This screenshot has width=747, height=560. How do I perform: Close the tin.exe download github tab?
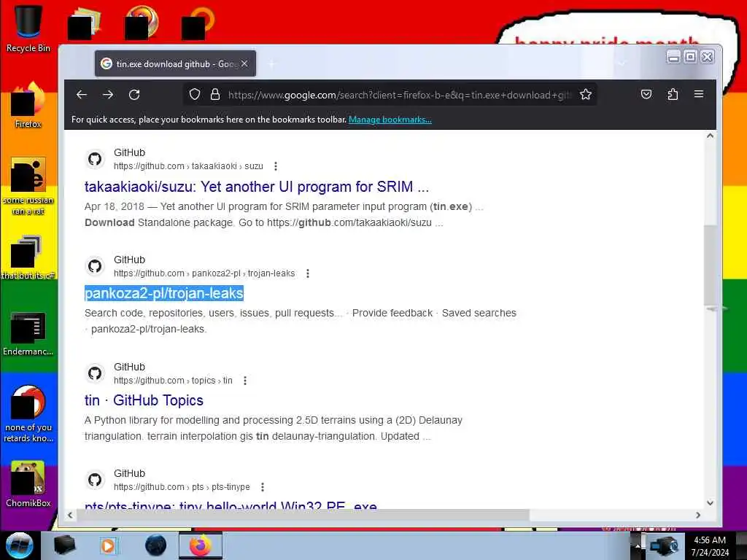pyautogui.click(x=244, y=63)
